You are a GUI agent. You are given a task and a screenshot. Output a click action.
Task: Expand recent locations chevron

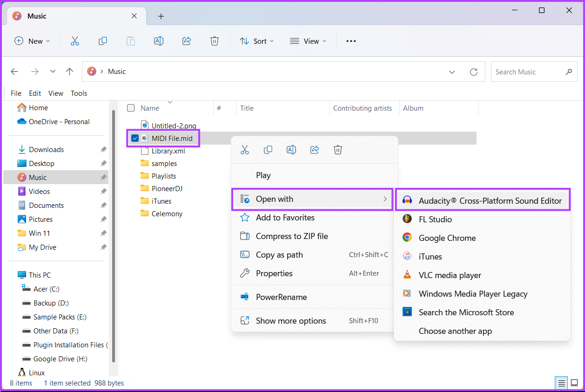point(53,72)
